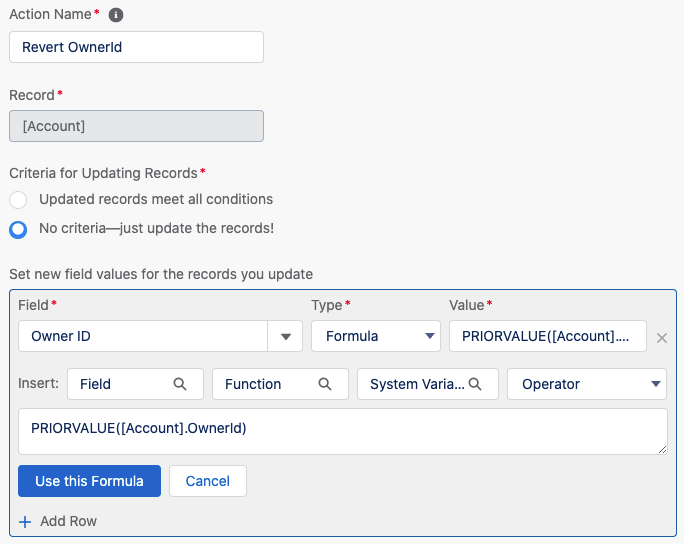Select 'No criteria—just update the records!' radio
684x544 pixels.
(x=18, y=229)
